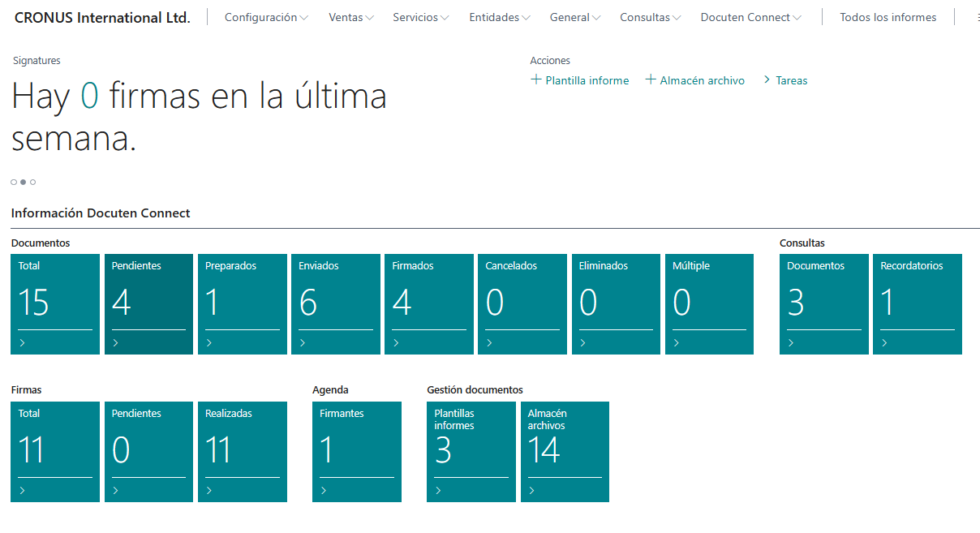
Task: Select the second headline carousel dot
Action: coord(23,182)
